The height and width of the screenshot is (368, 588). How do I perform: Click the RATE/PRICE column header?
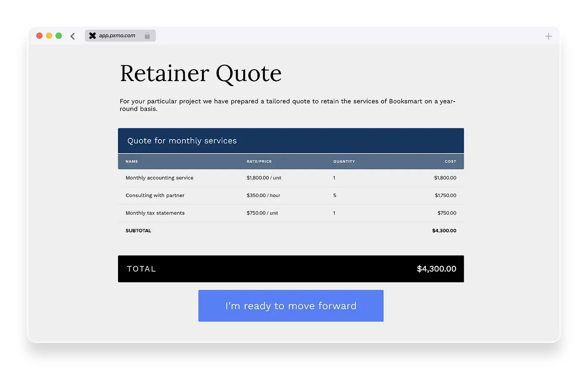(259, 161)
